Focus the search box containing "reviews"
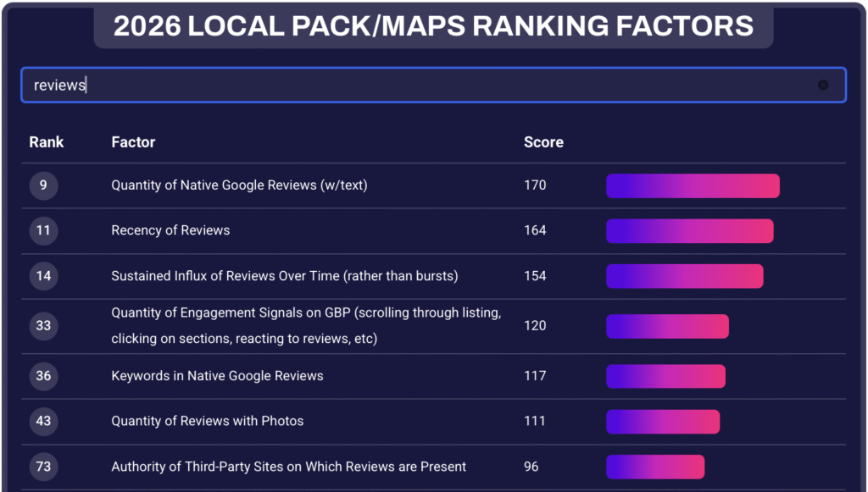The height and width of the screenshot is (492, 868). coord(424,85)
